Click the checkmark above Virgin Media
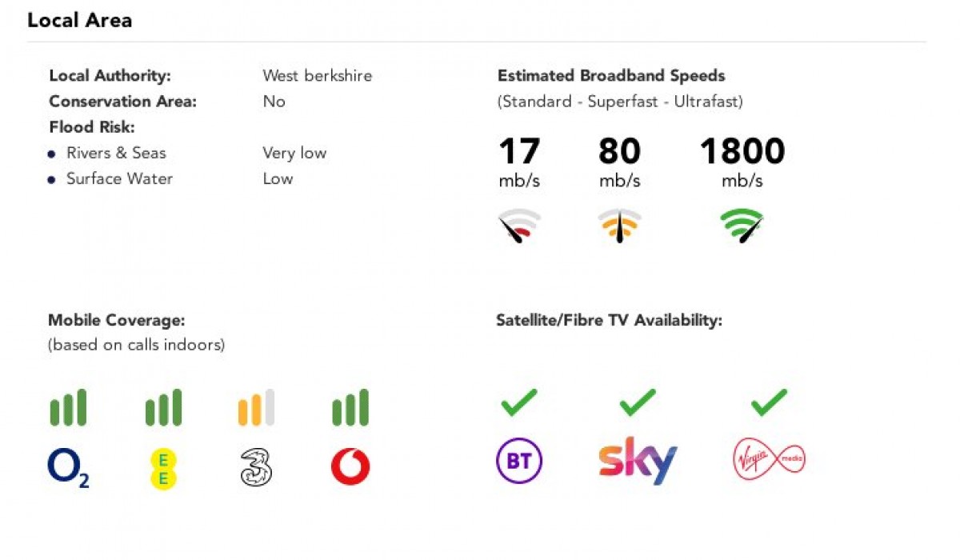The image size is (960, 560). [769, 402]
